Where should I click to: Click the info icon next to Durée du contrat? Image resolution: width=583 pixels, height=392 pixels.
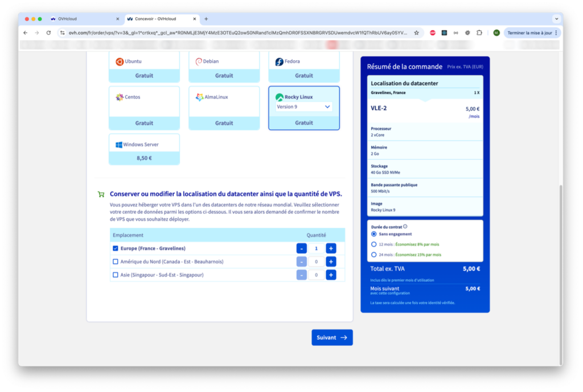[405, 226]
